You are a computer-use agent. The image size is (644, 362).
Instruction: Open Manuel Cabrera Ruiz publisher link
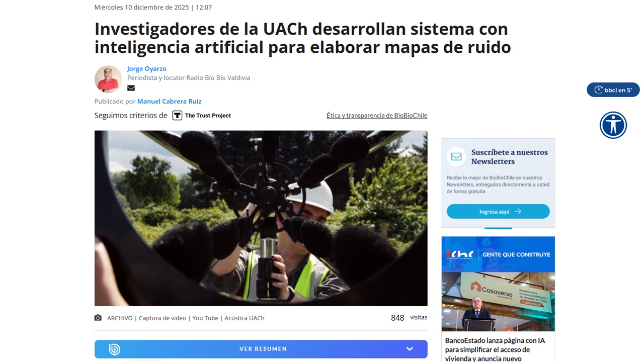[x=169, y=102]
